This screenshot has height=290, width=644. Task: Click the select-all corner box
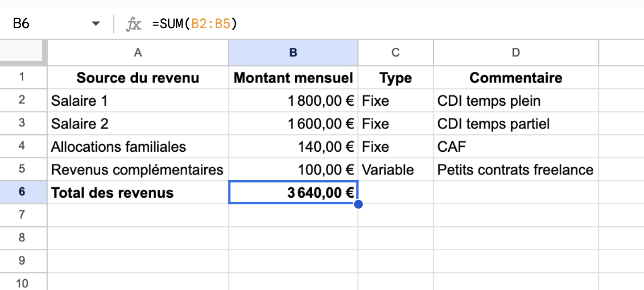[23, 53]
